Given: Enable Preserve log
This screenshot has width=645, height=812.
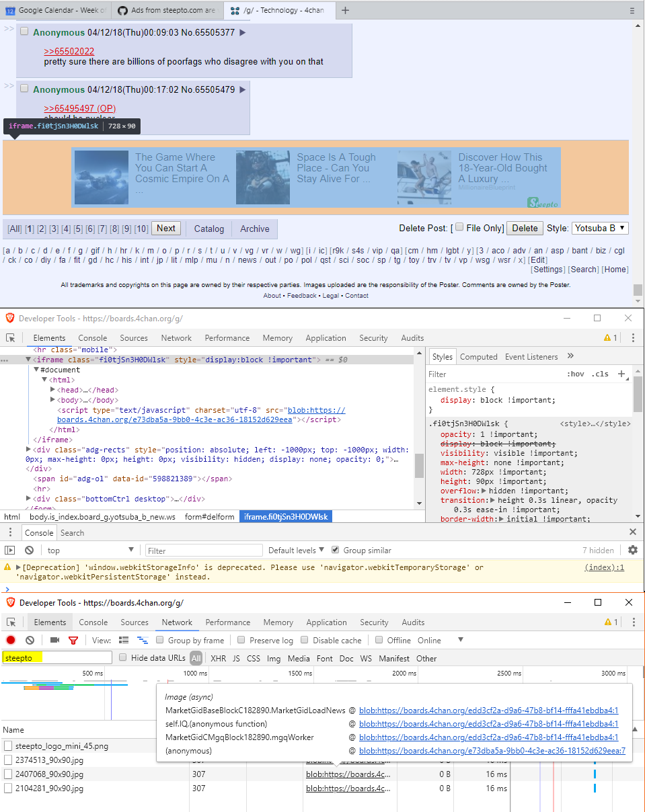Looking at the screenshot, I should click(243, 640).
